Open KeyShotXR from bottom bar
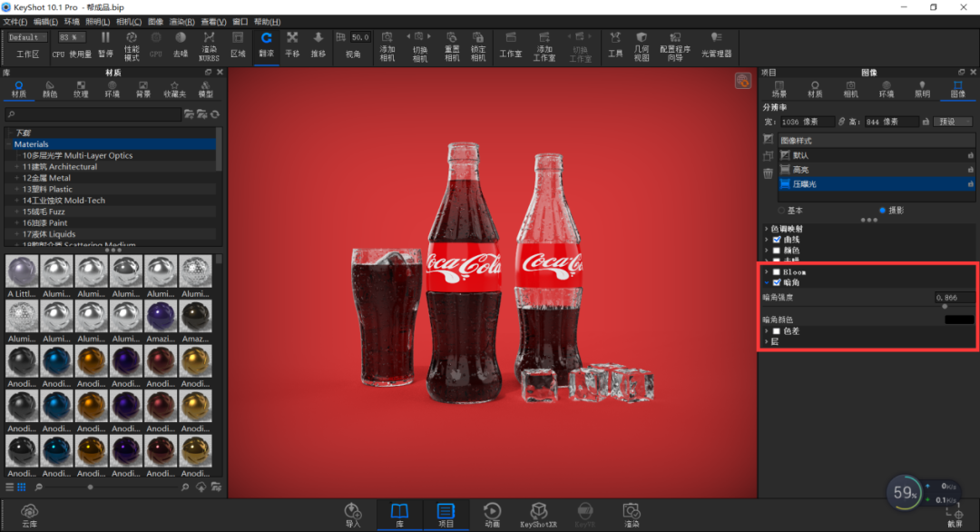The height and width of the screenshot is (532, 980). 538,515
